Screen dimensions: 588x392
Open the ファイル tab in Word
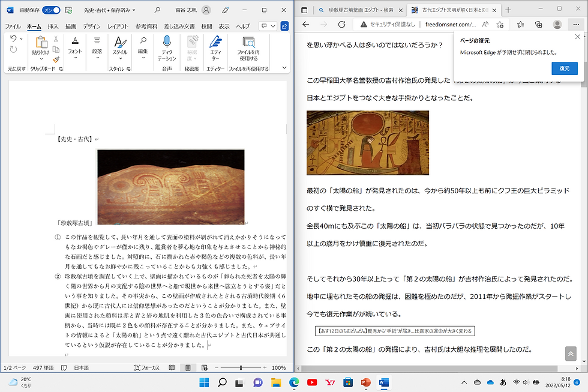(x=13, y=26)
